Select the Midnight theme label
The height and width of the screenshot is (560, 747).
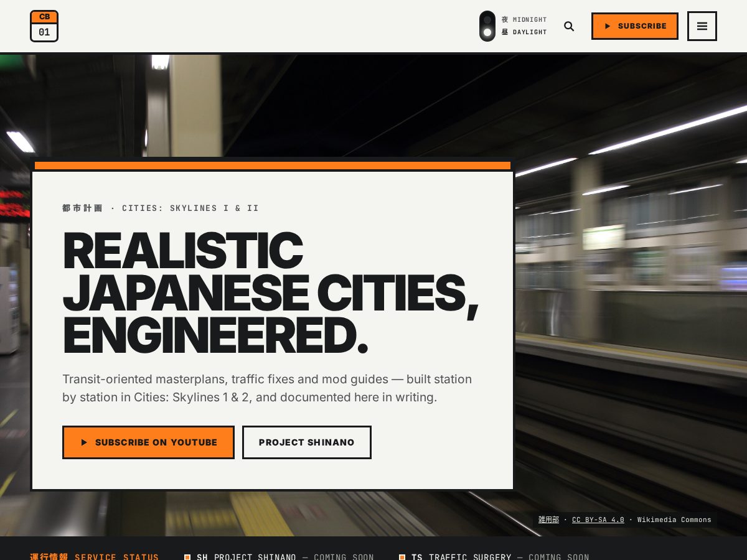[x=524, y=20]
